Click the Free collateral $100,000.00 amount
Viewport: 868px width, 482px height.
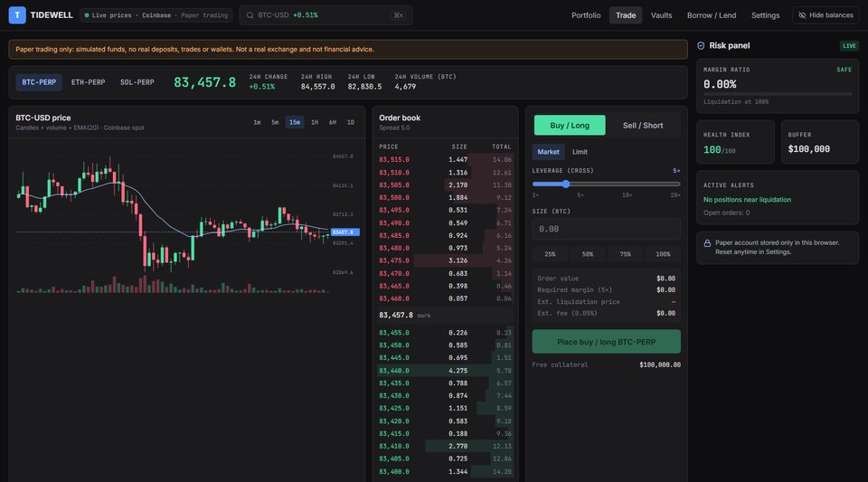660,365
